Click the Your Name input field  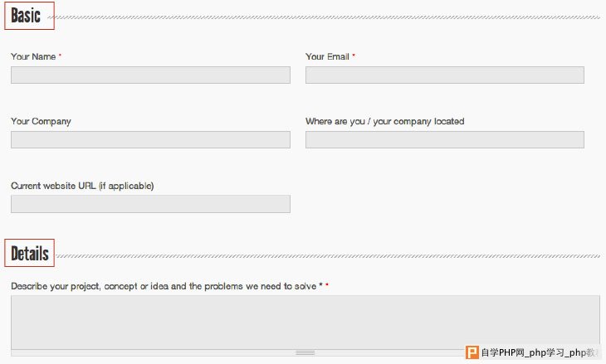150,75
